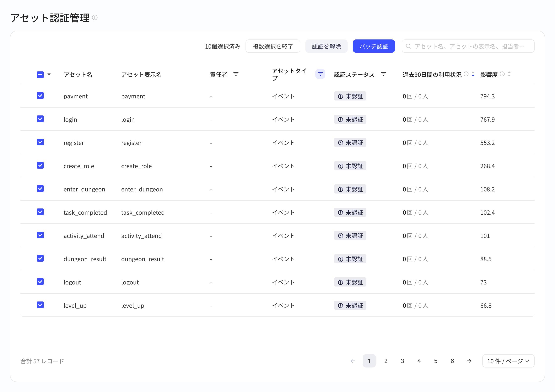Click the search magnifier icon
Viewport: 555px width, 392px height.
408,46
